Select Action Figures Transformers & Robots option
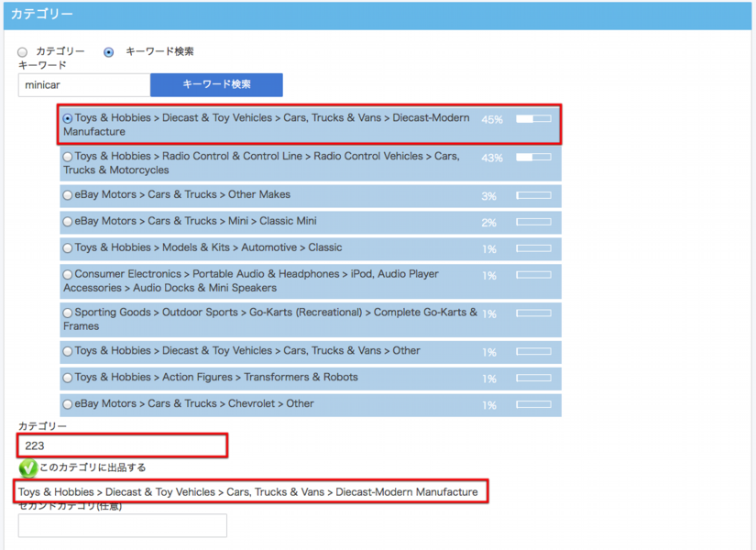This screenshot has height=550, width=756. point(68,378)
